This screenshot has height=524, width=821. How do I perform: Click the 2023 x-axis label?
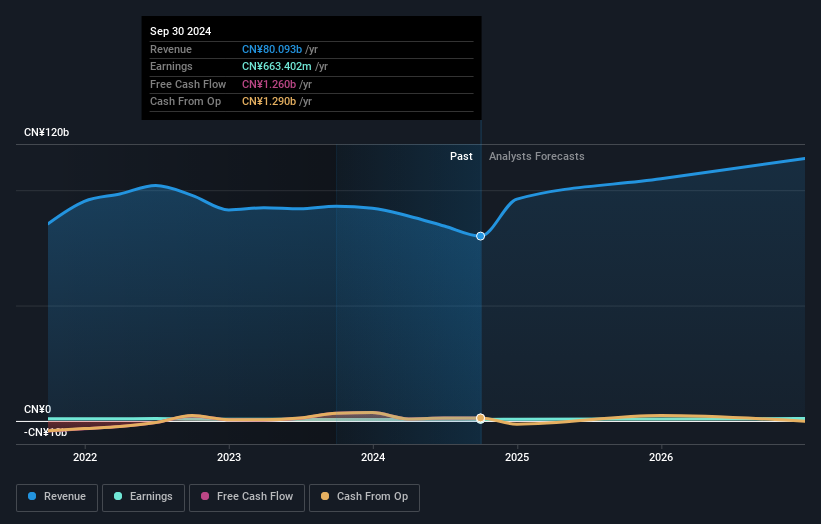click(229, 458)
